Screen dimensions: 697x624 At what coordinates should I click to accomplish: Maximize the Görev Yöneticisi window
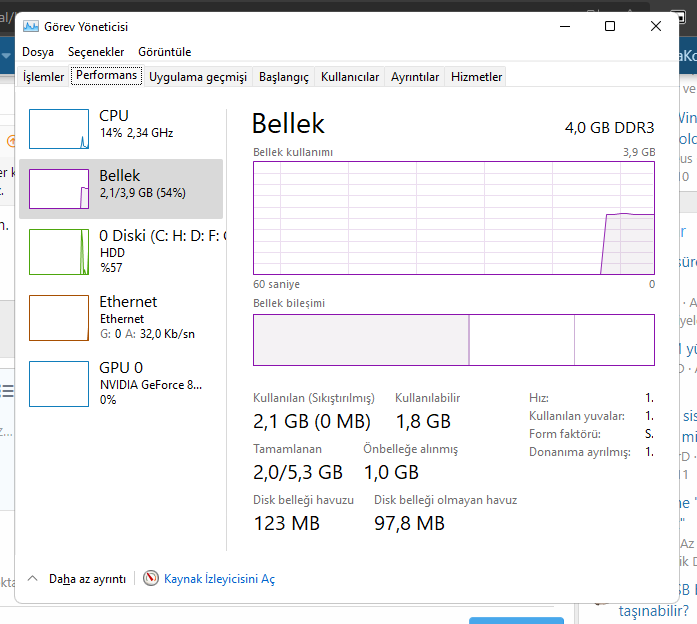coord(610,27)
